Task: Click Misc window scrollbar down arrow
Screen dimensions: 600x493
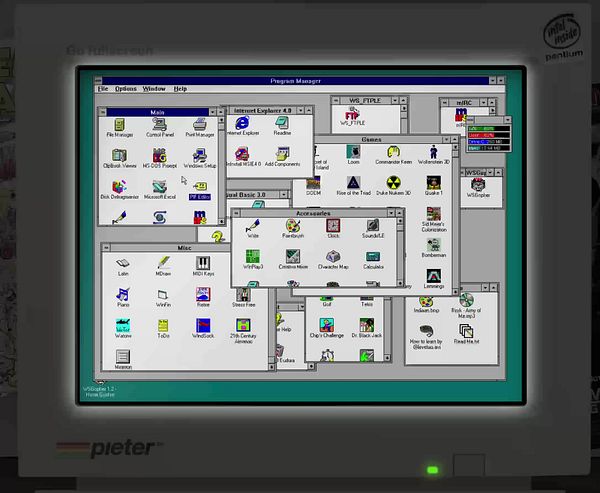Action: pyautogui.click(x=272, y=367)
